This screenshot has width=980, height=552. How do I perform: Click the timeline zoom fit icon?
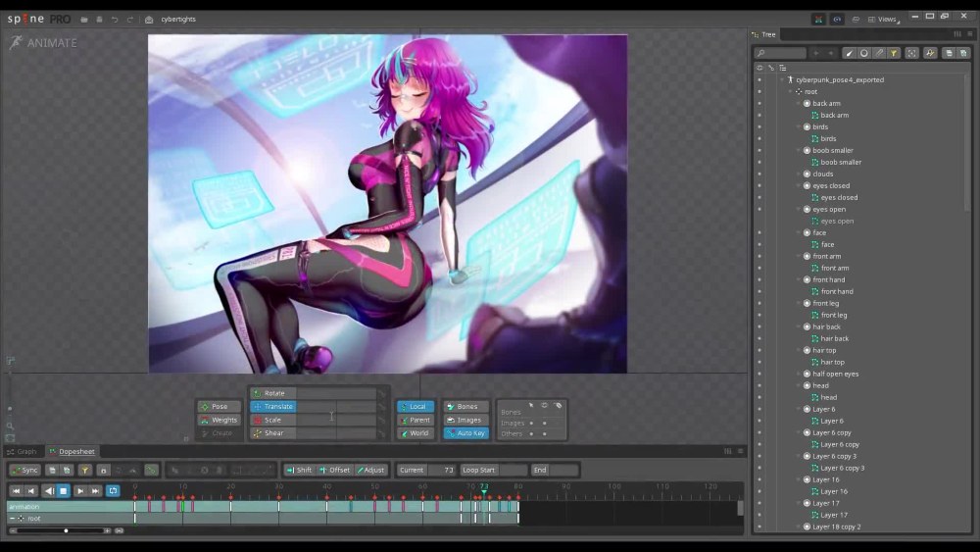click(x=120, y=530)
